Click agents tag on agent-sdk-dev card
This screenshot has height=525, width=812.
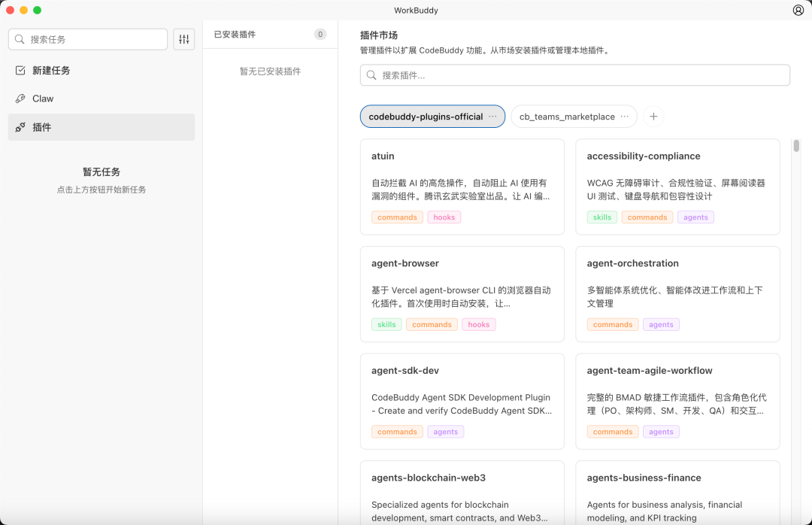pyautogui.click(x=445, y=432)
